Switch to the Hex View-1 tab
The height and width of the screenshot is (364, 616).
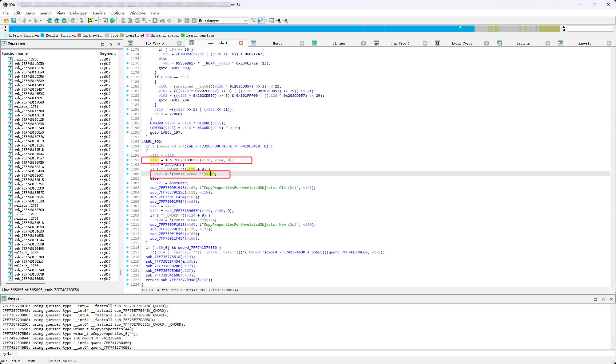coord(400,43)
